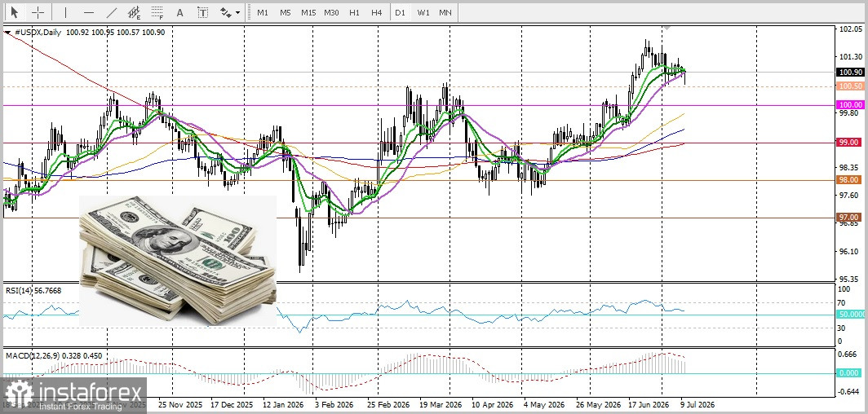Image resolution: width=868 pixels, height=414 pixels.
Task: Click the RSI 50.0000 level label
Action: (x=852, y=314)
